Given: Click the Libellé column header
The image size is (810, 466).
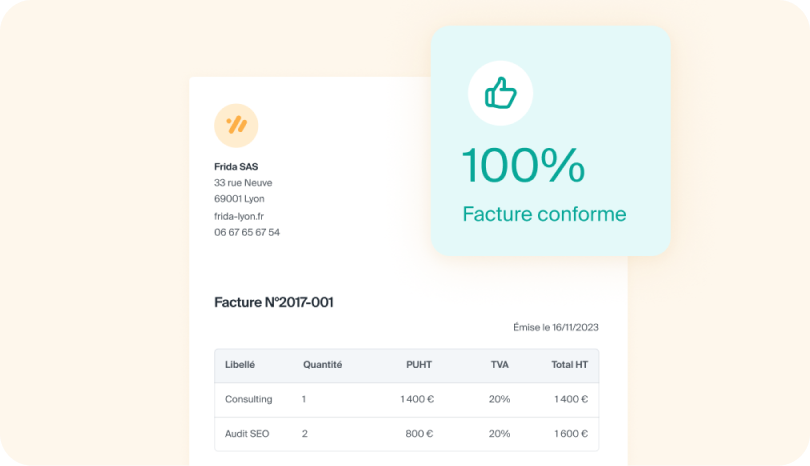Looking at the screenshot, I should point(240,365).
